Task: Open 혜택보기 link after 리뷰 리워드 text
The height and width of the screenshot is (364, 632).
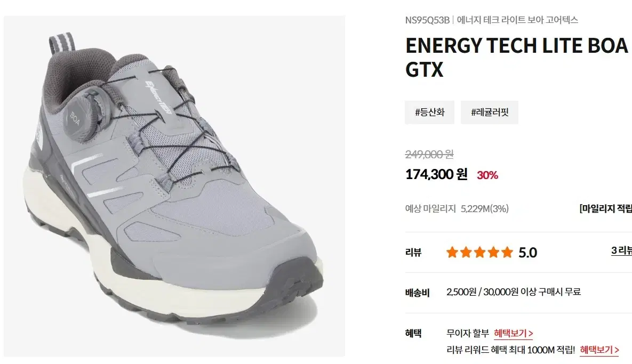Action: (599, 350)
